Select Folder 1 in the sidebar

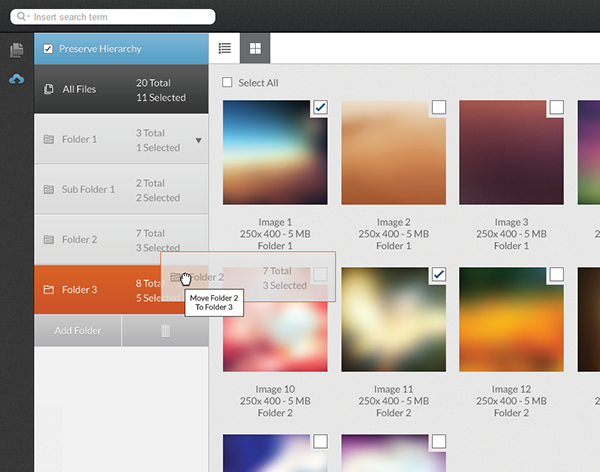(x=121, y=139)
